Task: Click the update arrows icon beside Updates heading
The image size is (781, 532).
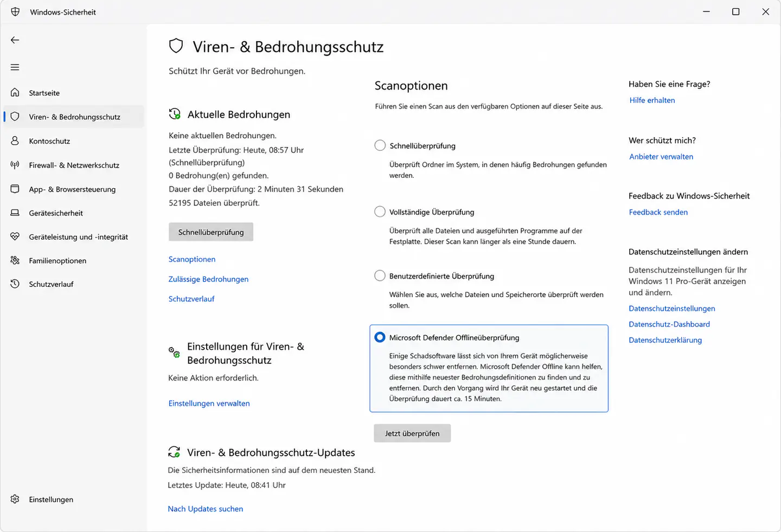Action: (174, 452)
